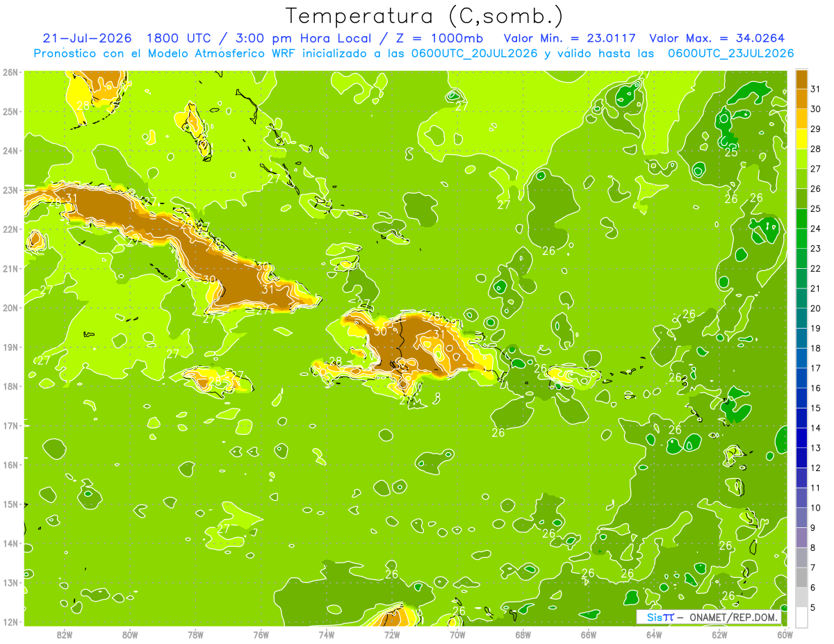Image resolution: width=834 pixels, height=644 pixels.
Task: Click the "66W" longitude label
Action: [x=588, y=634]
